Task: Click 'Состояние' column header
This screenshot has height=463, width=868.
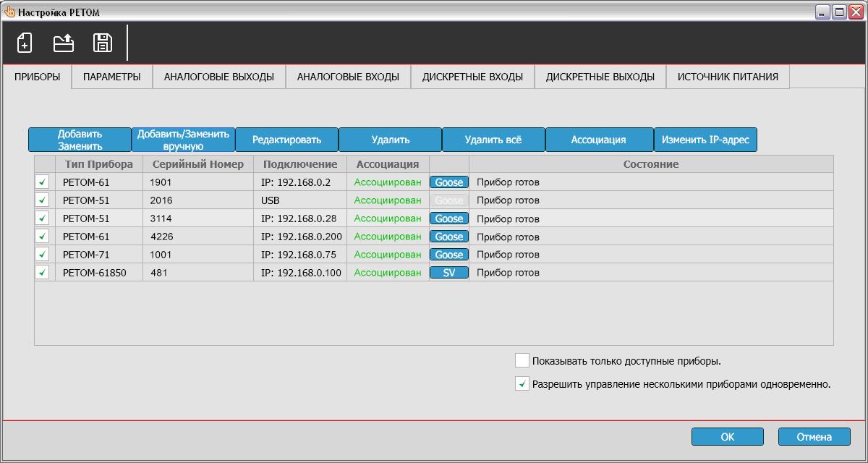Action: click(651, 164)
